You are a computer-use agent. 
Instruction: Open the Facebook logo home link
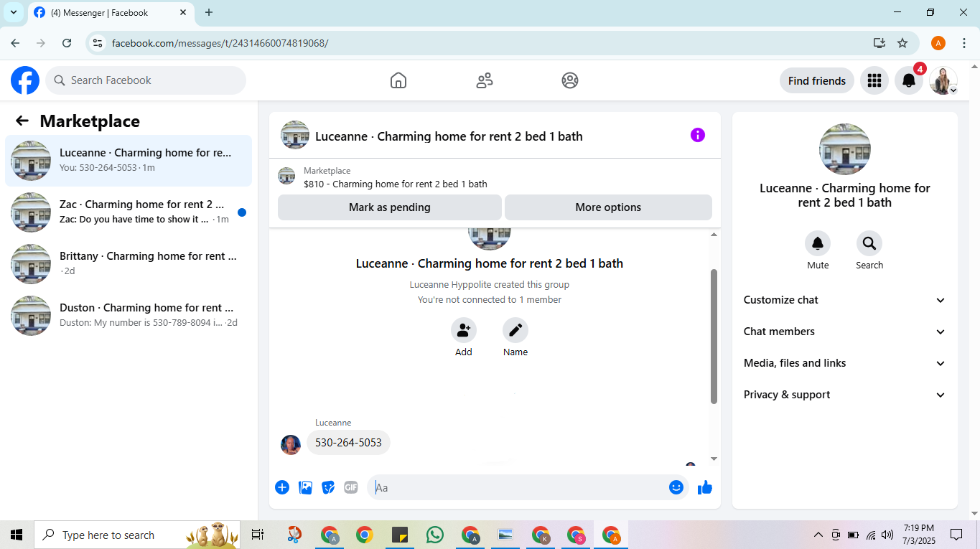[25, 80]
